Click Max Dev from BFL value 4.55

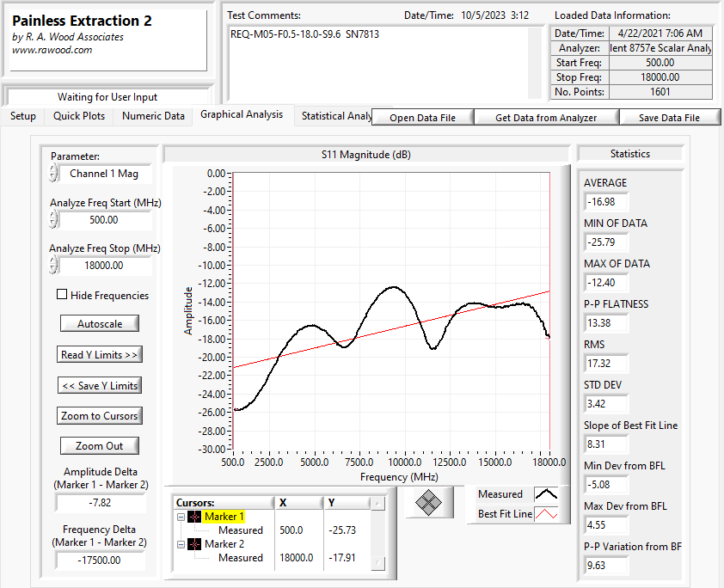(x=606, y=524)
